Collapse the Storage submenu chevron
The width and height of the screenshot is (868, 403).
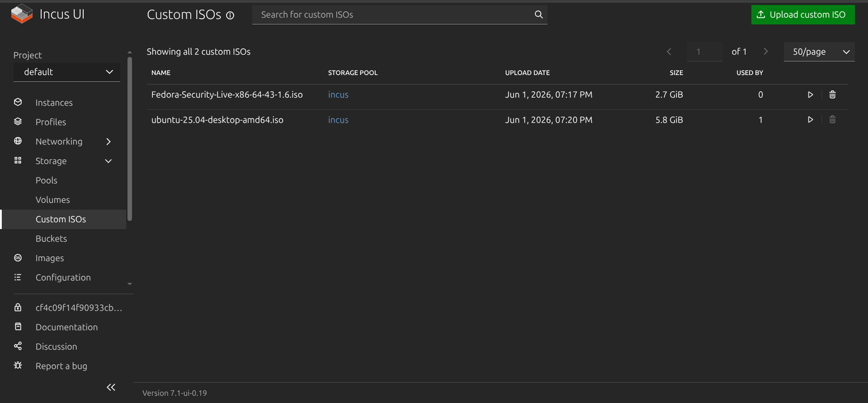[x=108, y=161]
